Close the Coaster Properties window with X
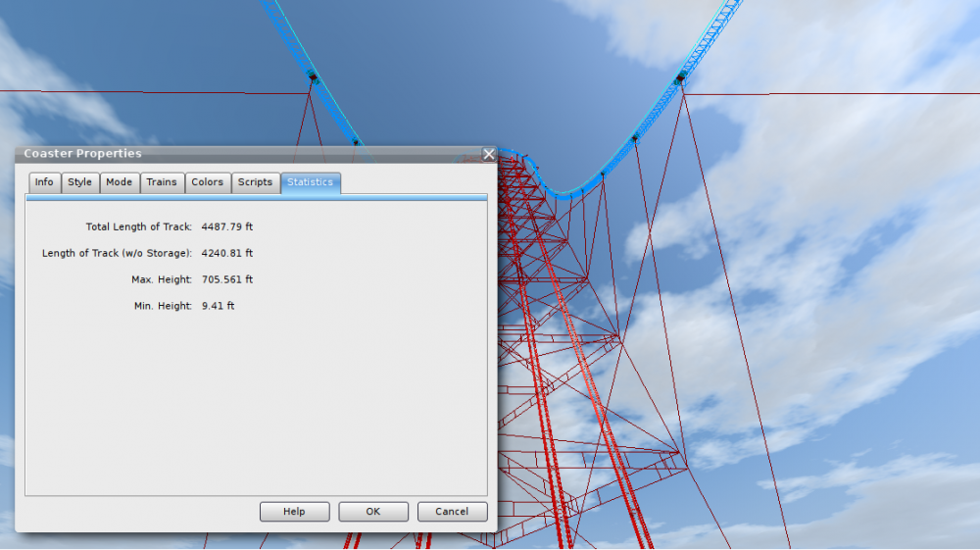 488,154
